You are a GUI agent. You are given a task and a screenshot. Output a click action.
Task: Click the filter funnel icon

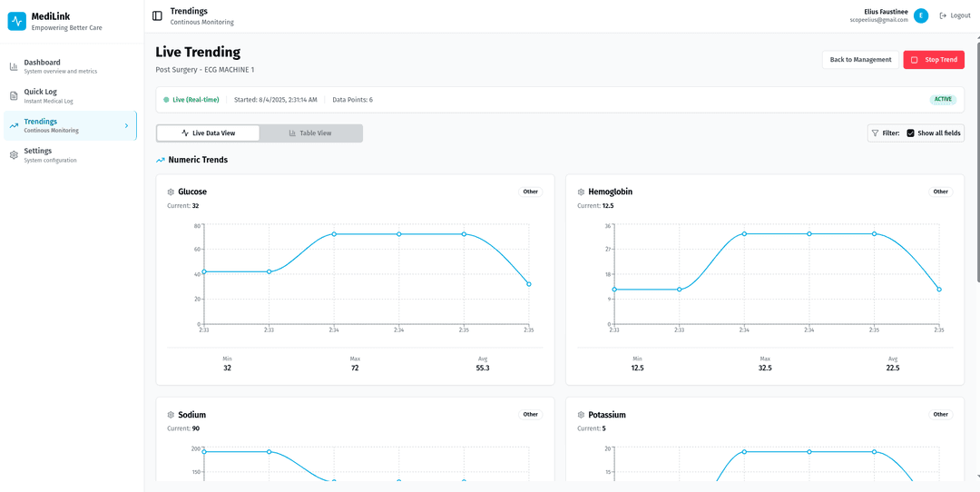point(875,133)
